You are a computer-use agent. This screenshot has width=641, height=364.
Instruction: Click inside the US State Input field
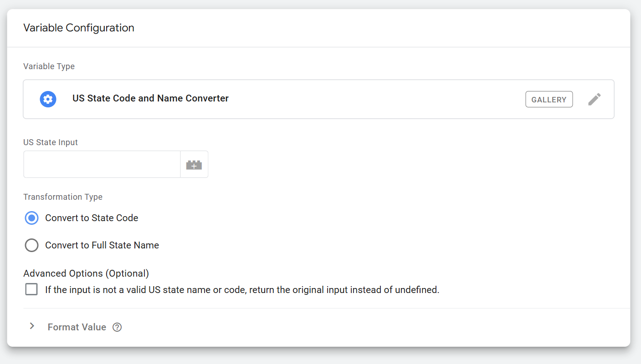click(x=101, y=164)
